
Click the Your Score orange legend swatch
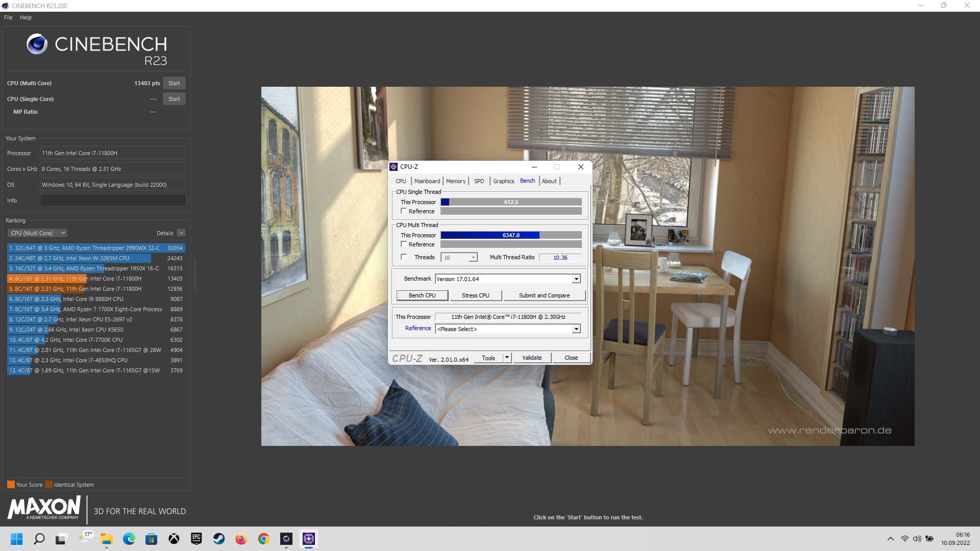point(11,485)
